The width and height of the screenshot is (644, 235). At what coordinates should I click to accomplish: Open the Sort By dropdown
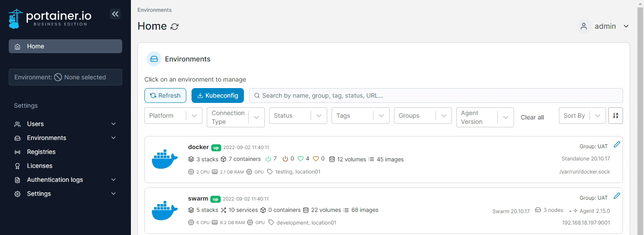[x=582, y=116]
